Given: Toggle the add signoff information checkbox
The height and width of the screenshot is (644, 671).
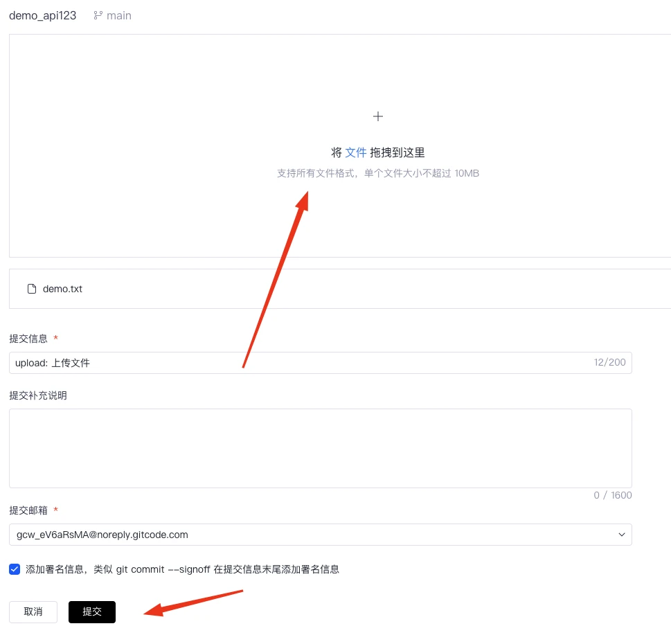Looking at the screenshot, I should point(15,569).
